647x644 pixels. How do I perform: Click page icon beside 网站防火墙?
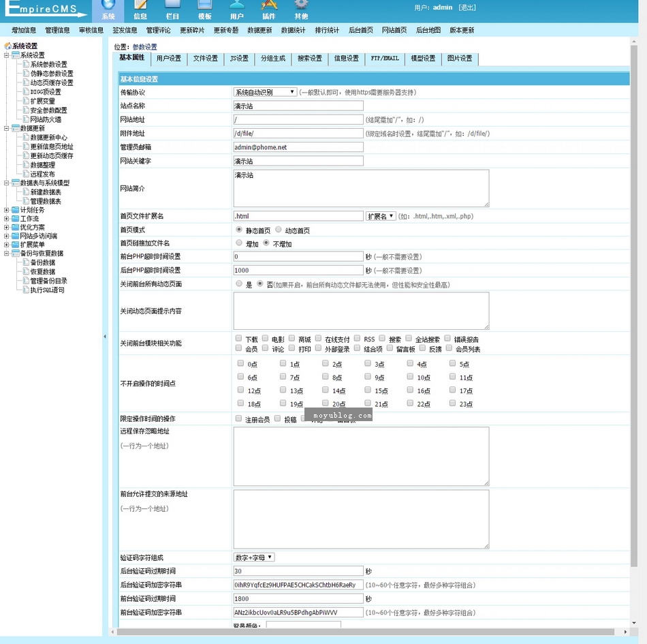pyautogui.click(x=26, y=119)
